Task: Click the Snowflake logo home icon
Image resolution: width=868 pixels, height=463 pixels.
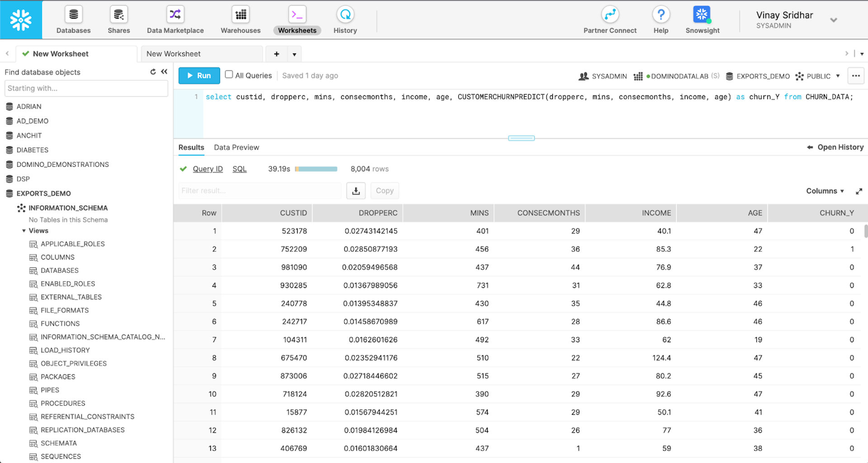Action: pos(21,20)
